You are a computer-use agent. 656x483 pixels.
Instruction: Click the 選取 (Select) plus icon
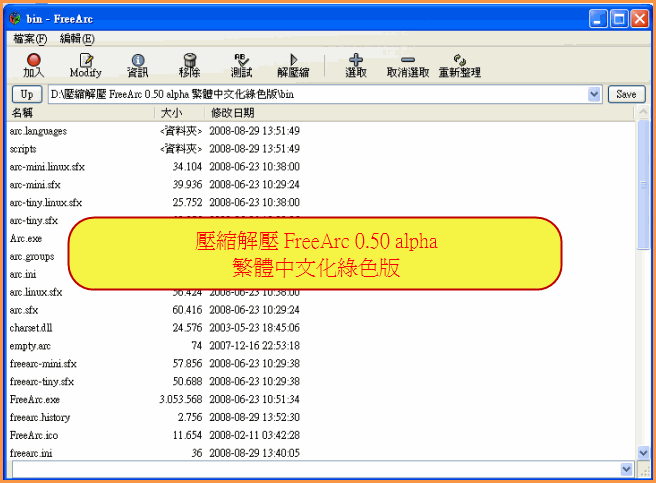(x=355, y=61)
